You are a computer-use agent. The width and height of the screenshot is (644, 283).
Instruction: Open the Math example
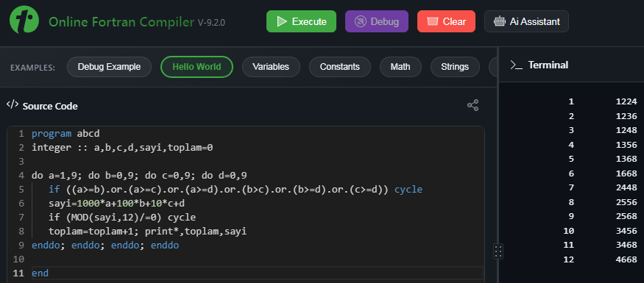click(x=400, y=67)
